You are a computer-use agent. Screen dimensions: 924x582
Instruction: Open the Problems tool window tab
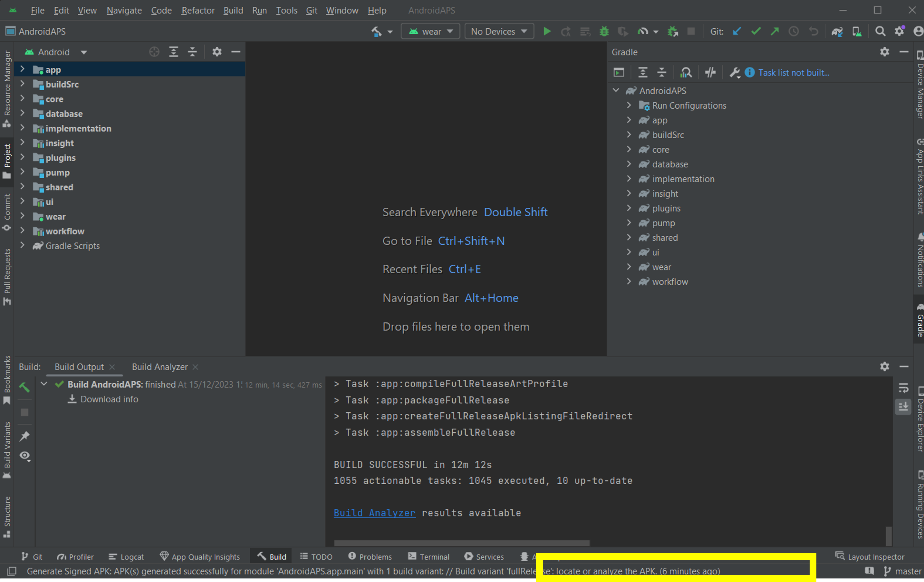click(x=370, y=556)
